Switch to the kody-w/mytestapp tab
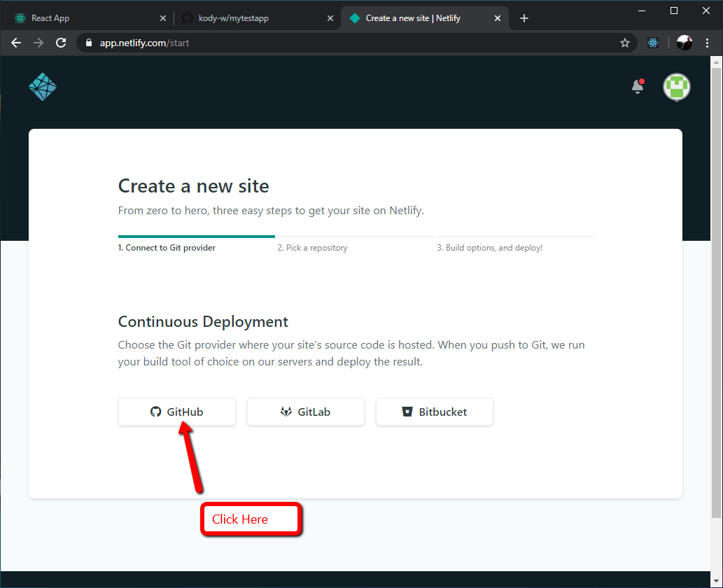 point(258,18)
